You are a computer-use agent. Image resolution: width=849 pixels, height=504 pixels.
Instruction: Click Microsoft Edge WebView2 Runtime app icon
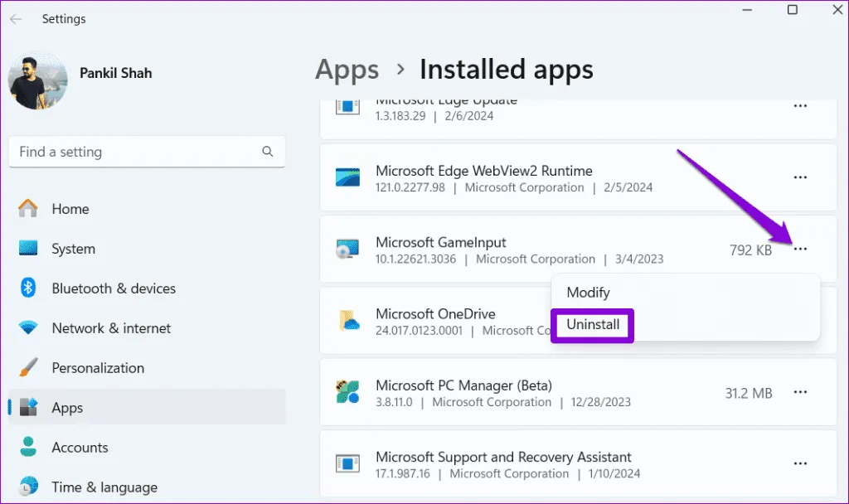[347, 178]
